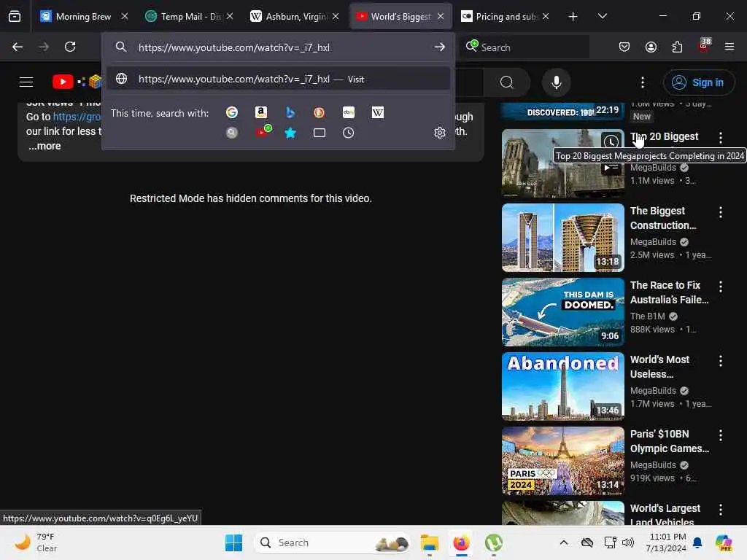Search this time with Wikipedia
The height and width of the screenshot is (560, 747).
coord(377,112)
